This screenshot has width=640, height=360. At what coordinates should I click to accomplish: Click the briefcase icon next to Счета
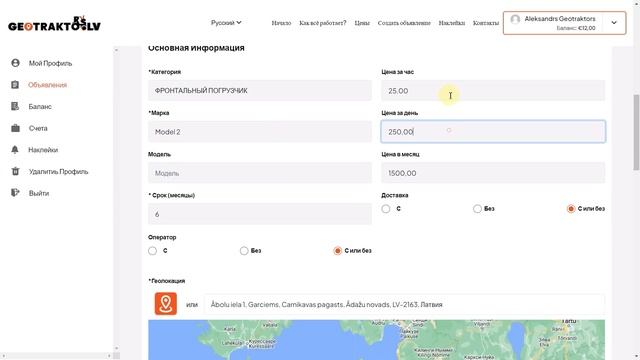point(16,128)
